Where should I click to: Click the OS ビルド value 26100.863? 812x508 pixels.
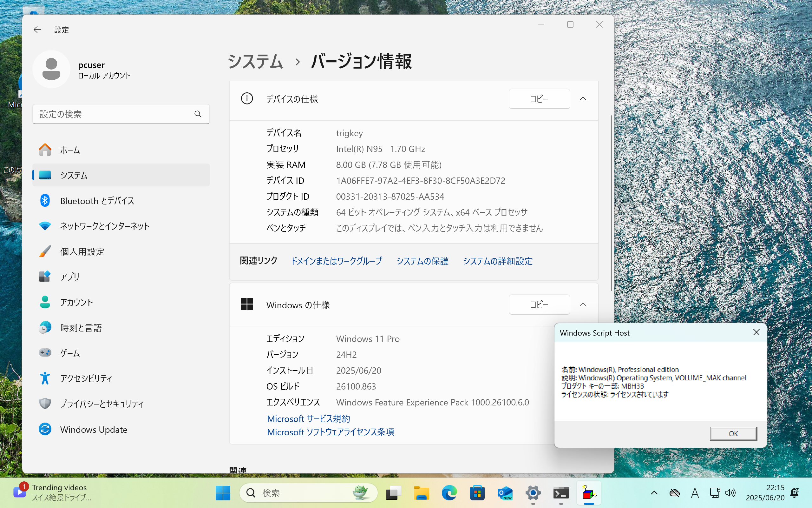pos(356,386)
